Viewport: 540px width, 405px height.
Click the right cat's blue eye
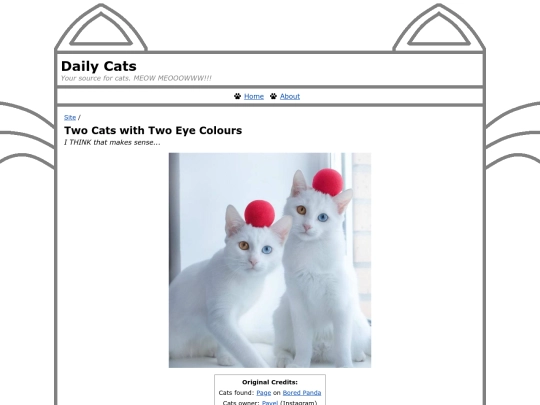click(x=323, y=217)
